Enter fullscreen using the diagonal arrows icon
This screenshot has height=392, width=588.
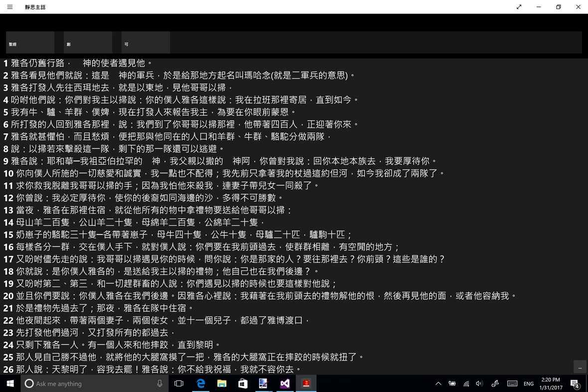(x=519, y=7)
